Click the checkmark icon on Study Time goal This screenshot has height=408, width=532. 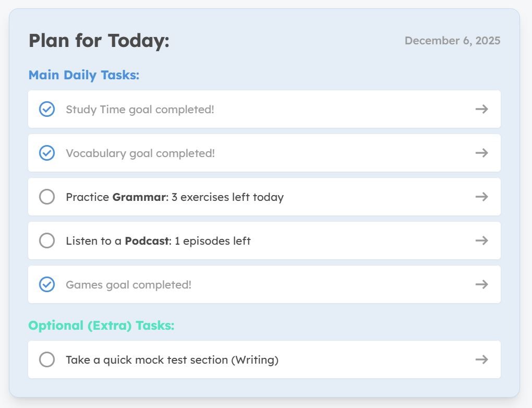(47, 109)
